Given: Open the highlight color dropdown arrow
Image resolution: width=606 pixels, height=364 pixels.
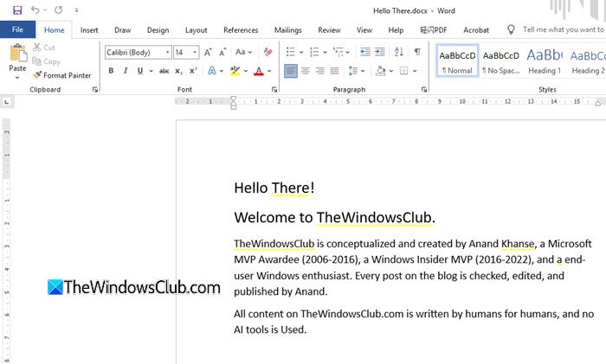Looking at the screenshot, I should coord(245,71).
